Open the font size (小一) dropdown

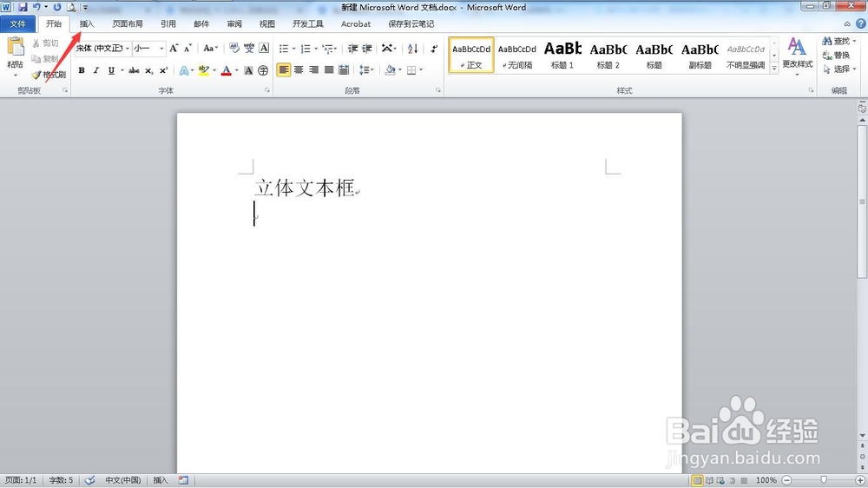click(161, 49)
